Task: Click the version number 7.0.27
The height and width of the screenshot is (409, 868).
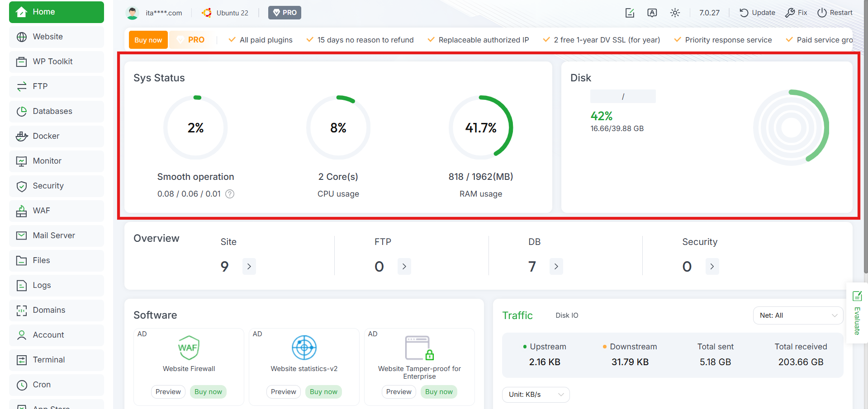Action: tap(709, 13)
